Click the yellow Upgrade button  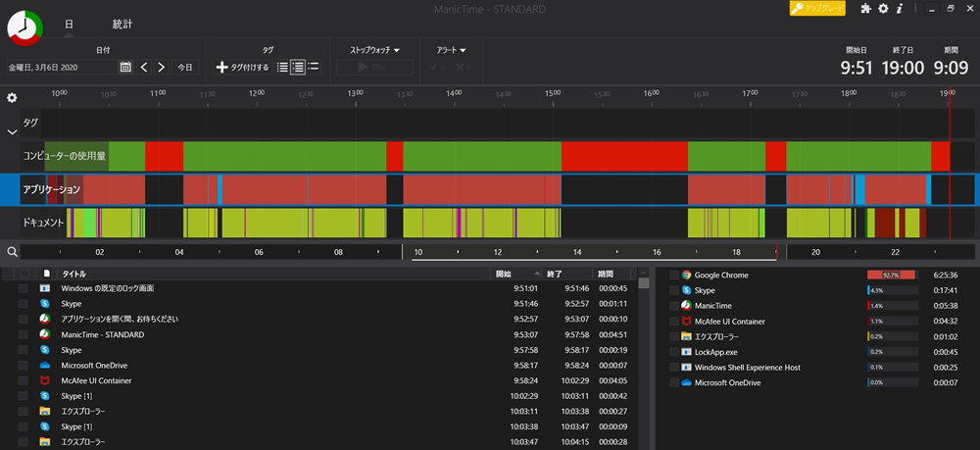click(817, 8)
